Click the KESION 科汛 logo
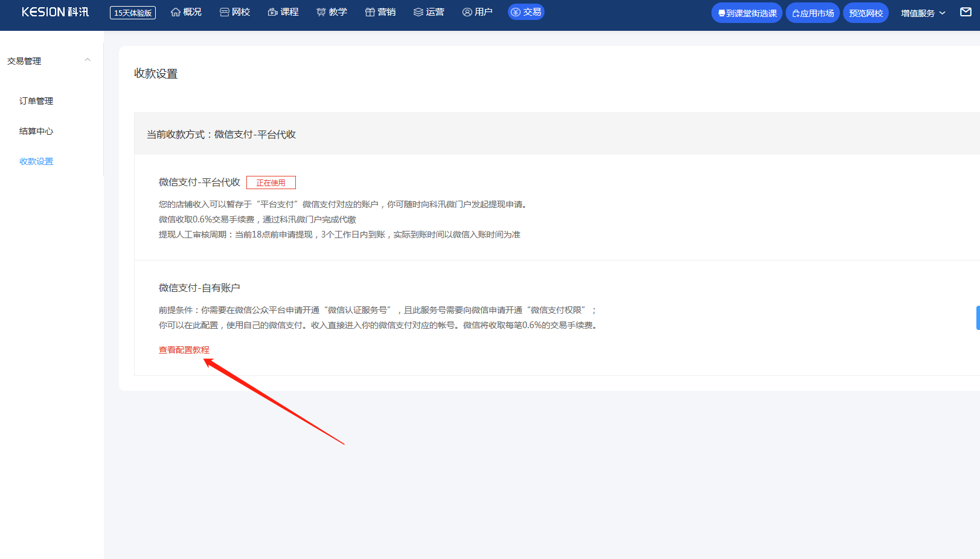The image size is (980, 559). coord(55,12)
